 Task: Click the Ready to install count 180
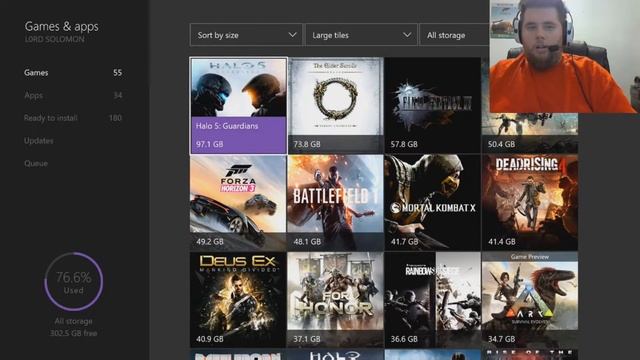coord(115,118)
